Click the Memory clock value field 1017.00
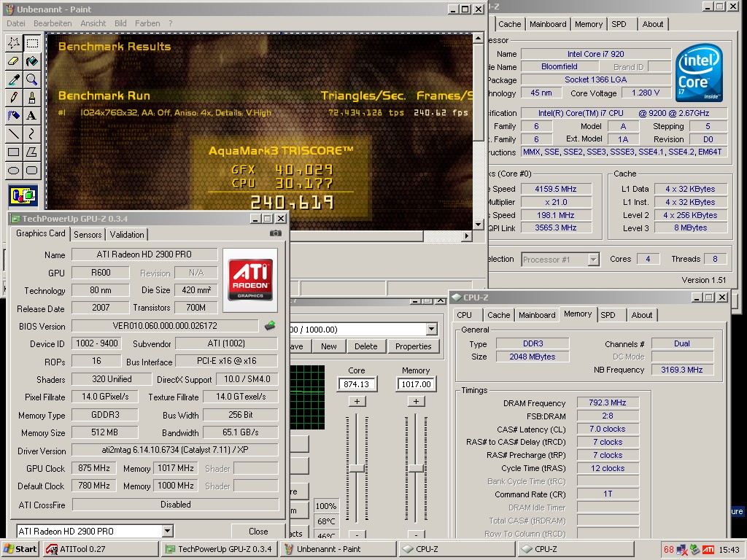747x560 pixels. pos(416,384)
